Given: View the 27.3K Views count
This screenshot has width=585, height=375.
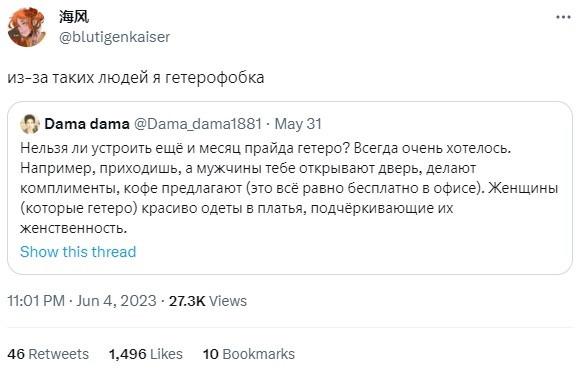Looking at the screenshot, I should click(208, 301).
